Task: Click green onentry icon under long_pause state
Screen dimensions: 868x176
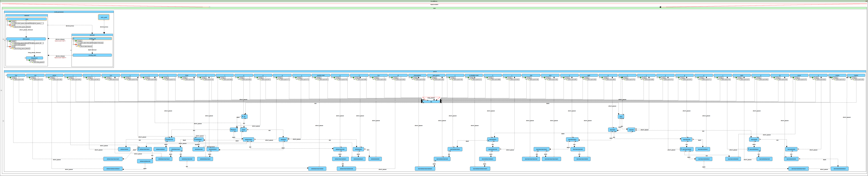Action: tap(29, 60)
